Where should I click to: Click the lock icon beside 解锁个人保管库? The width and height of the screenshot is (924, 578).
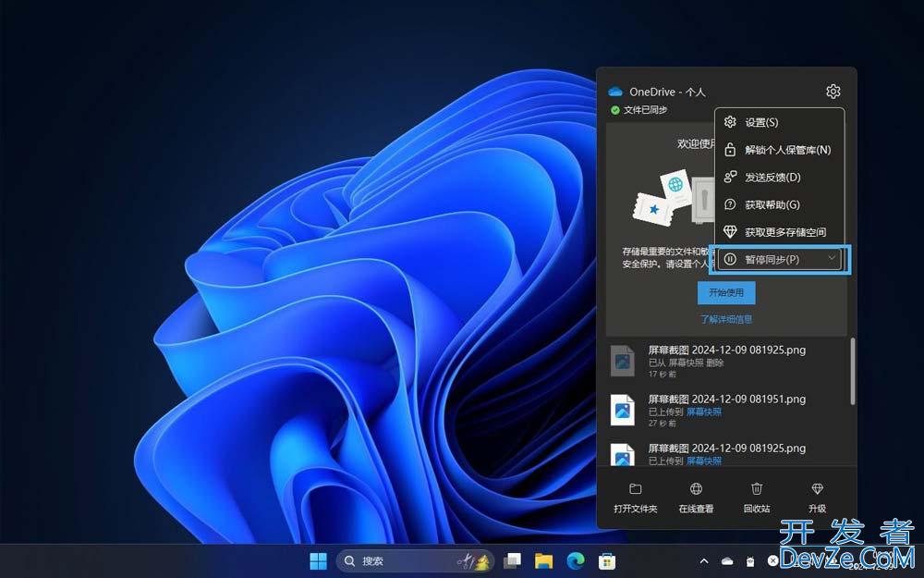coord(730,150)
